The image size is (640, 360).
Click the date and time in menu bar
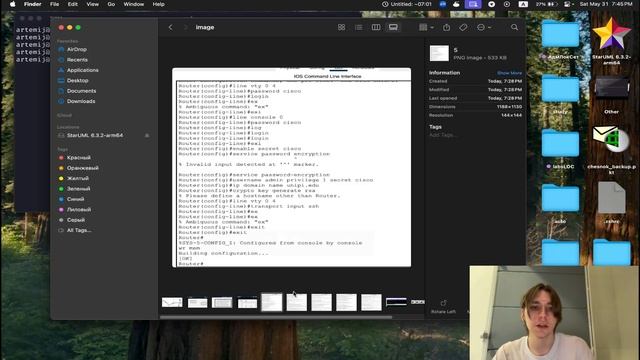click(x=606, y=4)
